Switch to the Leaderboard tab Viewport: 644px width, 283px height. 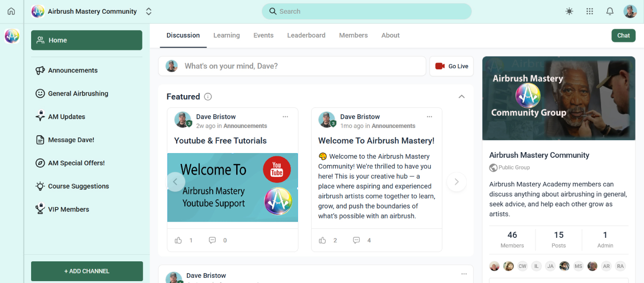[x=306, y=35]
